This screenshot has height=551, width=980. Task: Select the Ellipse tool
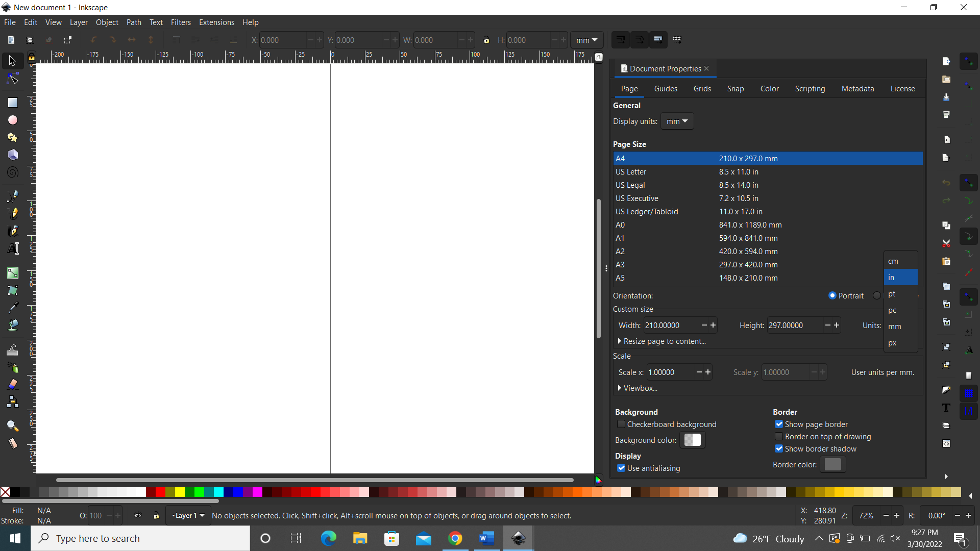click(12, 120)
